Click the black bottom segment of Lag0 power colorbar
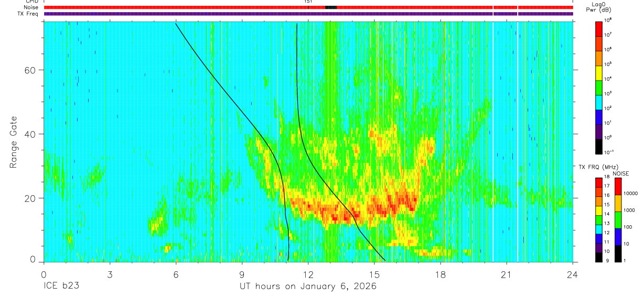 [598, 146]
